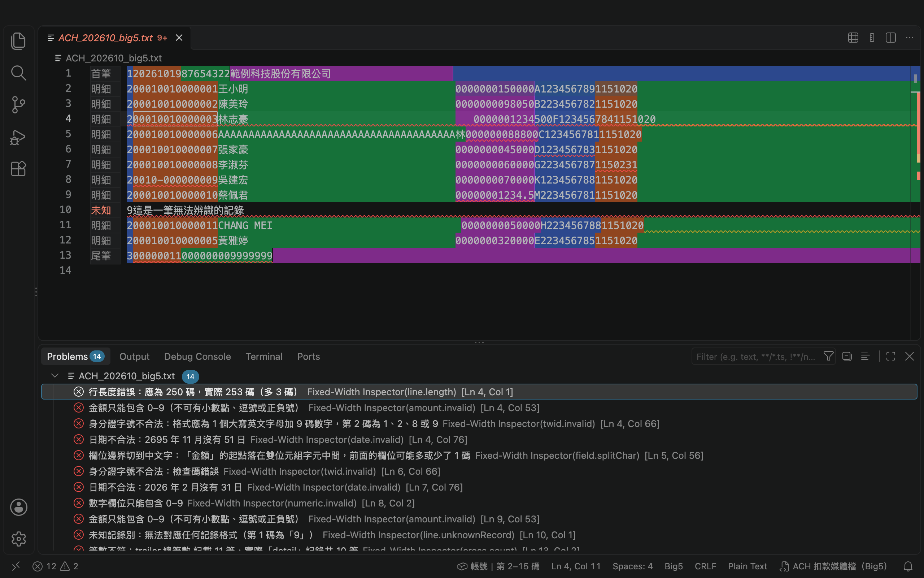Open notifications bell in status bar
The image size is (924, 578).
908,566
